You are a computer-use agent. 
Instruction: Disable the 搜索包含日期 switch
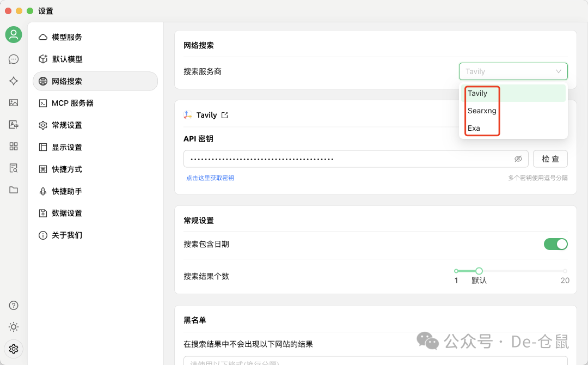555,244
